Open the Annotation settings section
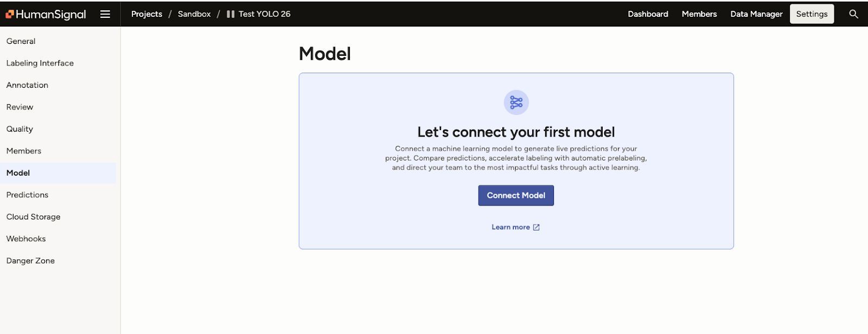 [27, 85]
